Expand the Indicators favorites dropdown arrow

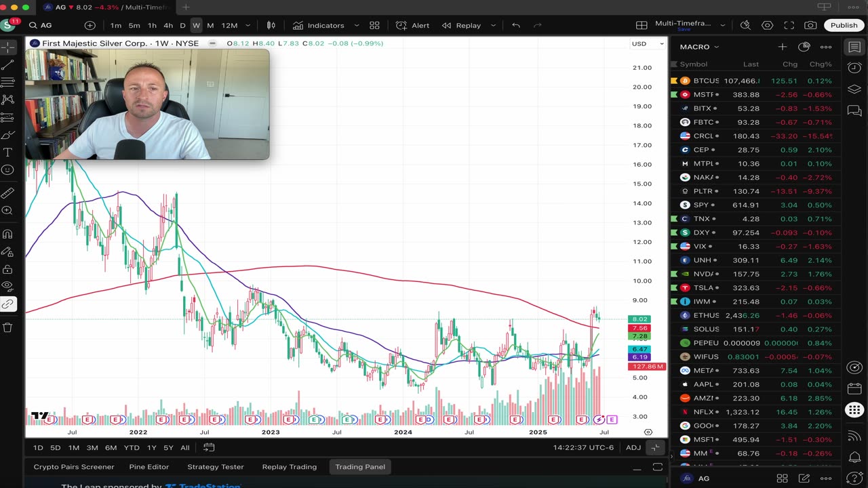357,26
